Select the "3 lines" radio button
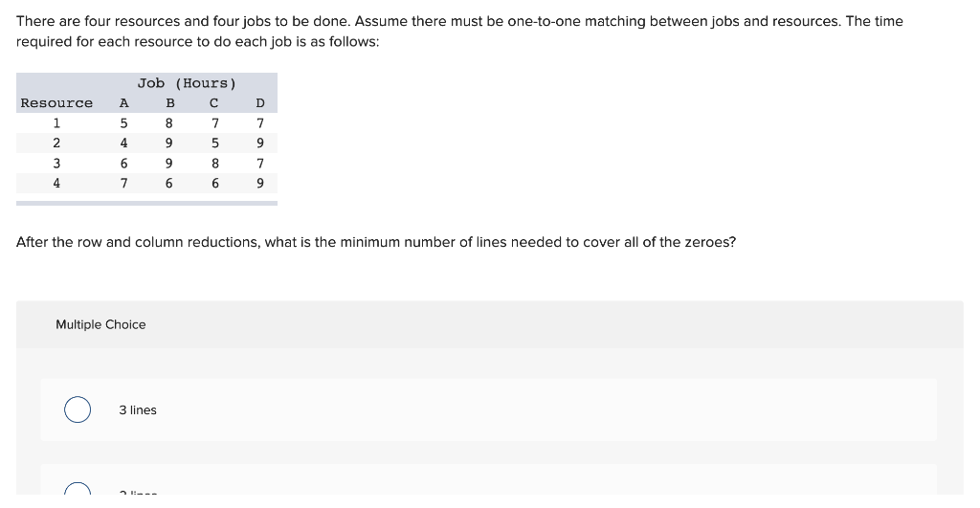980x508 pixels. (x=78, y=409)
